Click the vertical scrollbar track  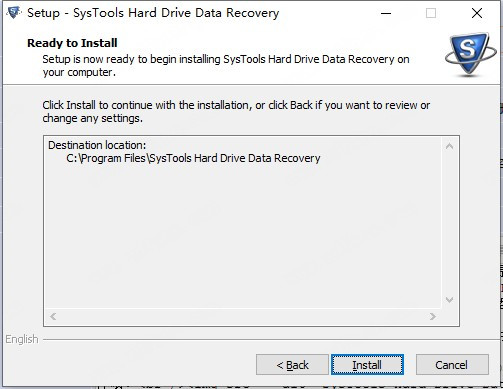(449, 223)
